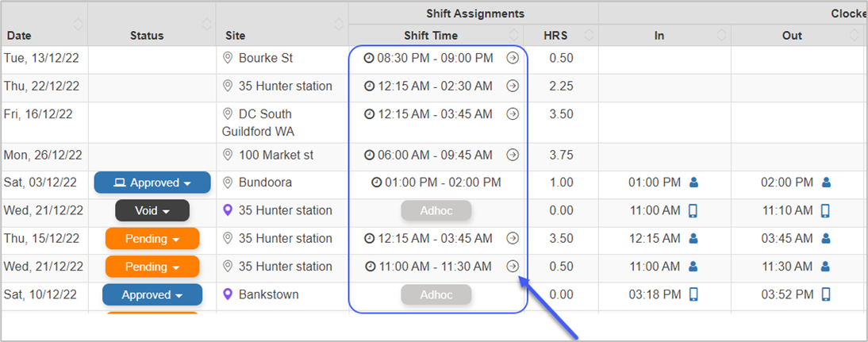Click person icon beside 11:30 AM clock-out
The height and width of the screenshot is (342, 868).
tap(826, 267)
